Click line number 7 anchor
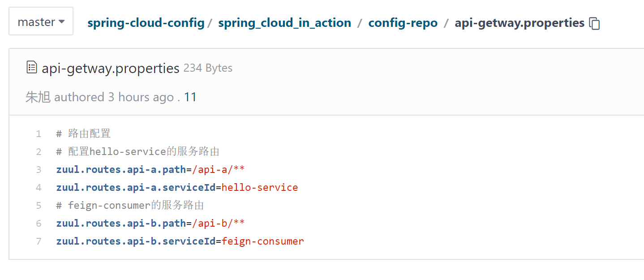Viewport: 644px width, 280px height. coord(39,241)
